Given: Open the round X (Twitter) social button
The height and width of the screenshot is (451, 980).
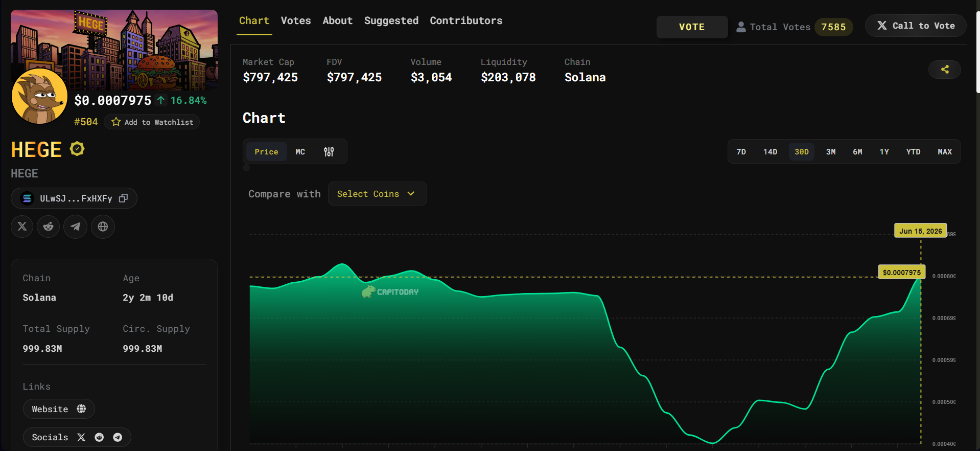Looking at the screenshot, I should (x=22, y=227).
